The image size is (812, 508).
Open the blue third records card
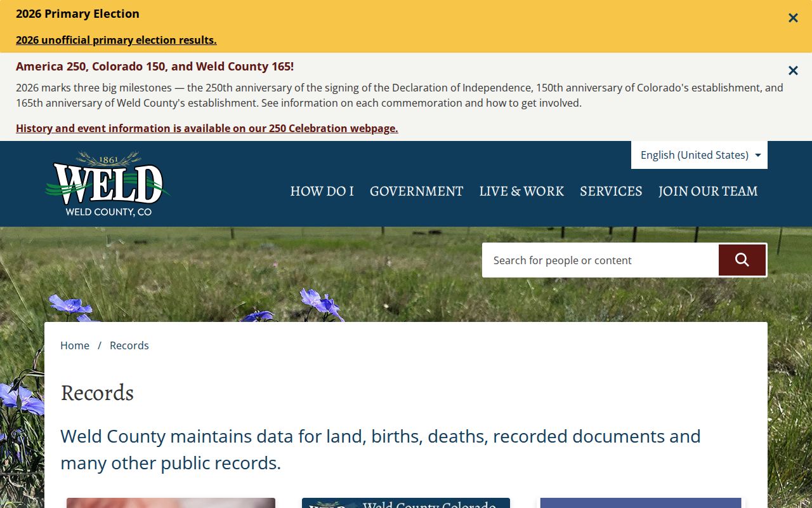click(641, 503)
